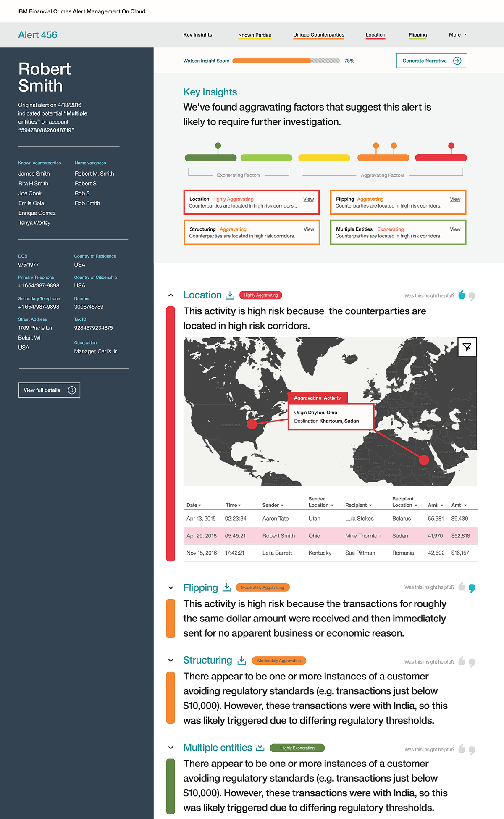The image size is (504, 819).
Task: Switch to Known Parties tab
Action: (x=255, y=35)
